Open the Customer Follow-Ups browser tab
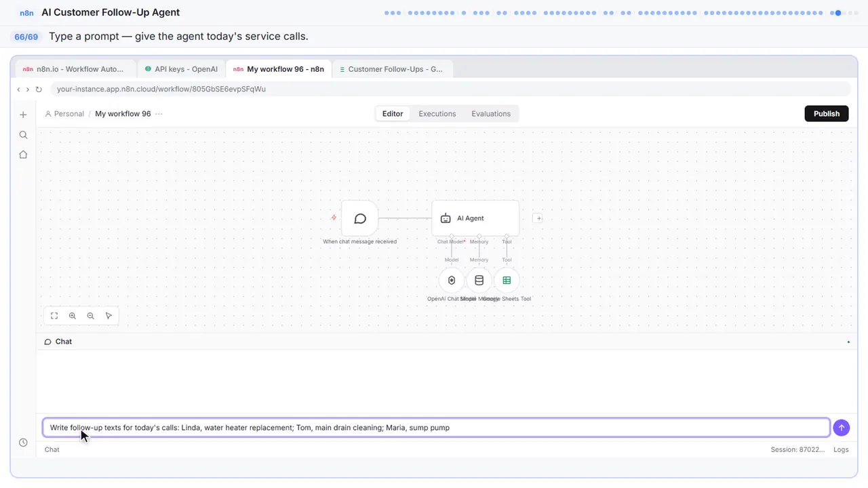868x488 pixels. click(x=392, y=69)
